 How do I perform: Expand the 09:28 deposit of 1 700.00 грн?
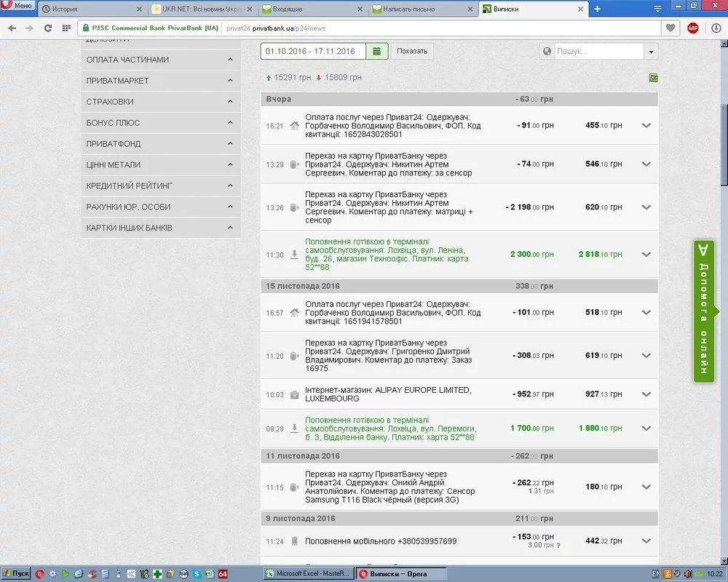pyautogui.click(x=646, y=428)
